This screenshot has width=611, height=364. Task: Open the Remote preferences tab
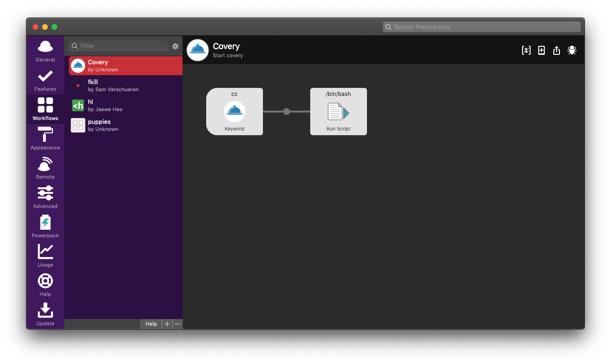45,168
